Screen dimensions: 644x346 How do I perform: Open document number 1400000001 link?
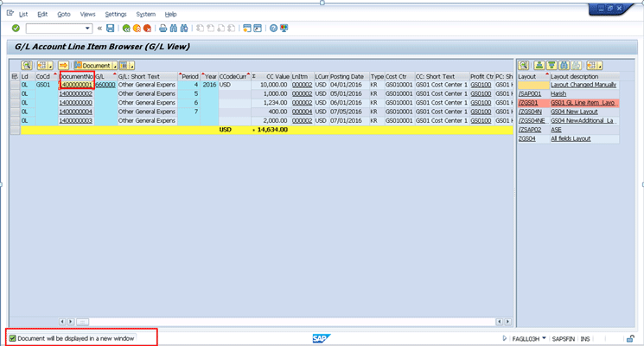75,85
